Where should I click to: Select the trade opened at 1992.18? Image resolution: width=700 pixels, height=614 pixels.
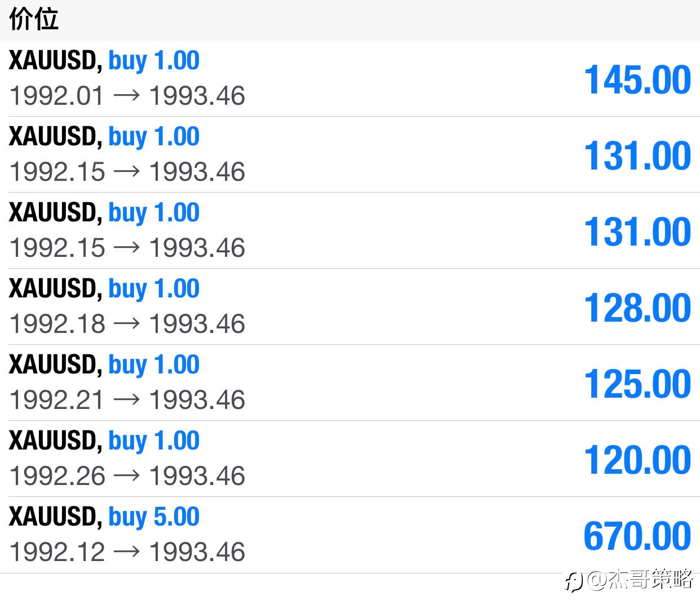click(350, 306)
